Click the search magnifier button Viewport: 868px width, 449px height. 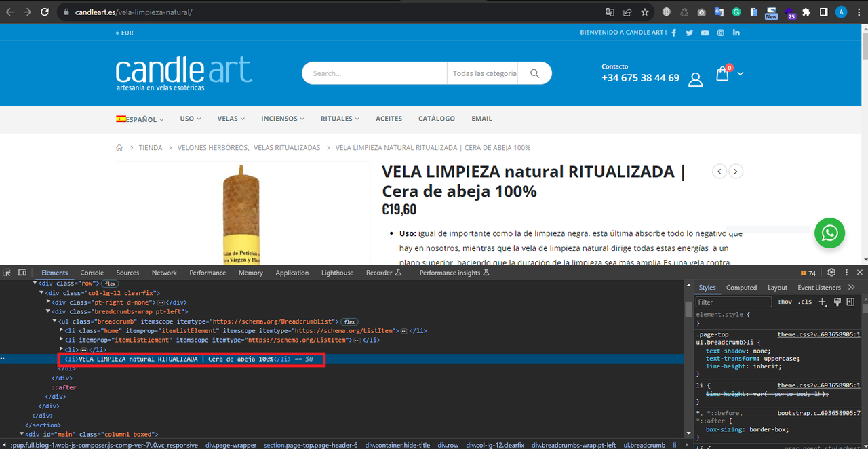pyautogui.click(x=534, y=73)
